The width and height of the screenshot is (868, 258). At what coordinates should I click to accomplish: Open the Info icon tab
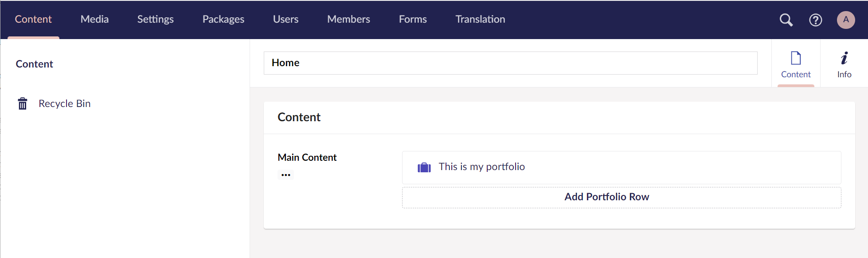point(844,64)
